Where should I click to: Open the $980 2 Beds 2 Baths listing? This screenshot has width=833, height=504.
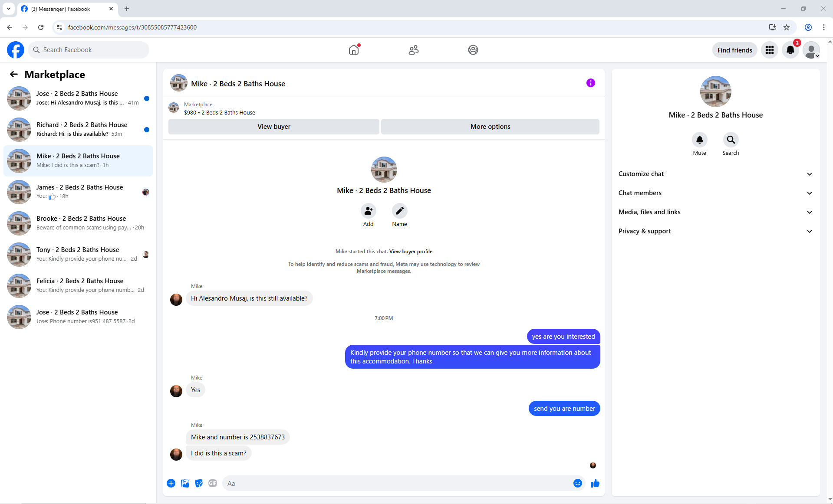click(x=220, y=113)
